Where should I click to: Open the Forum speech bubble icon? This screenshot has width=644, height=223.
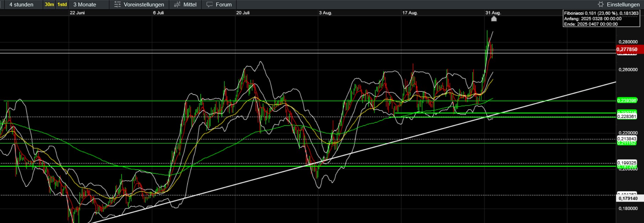pos(209,5)
